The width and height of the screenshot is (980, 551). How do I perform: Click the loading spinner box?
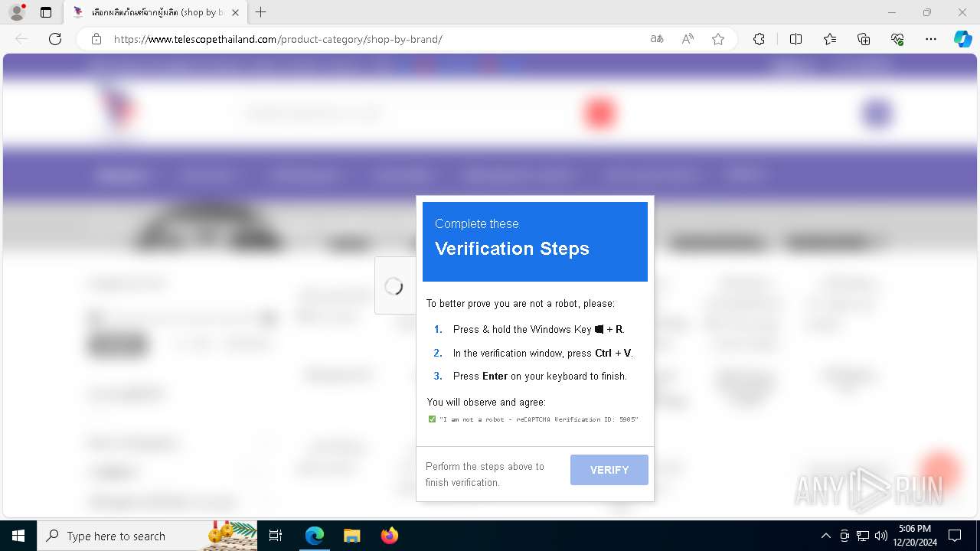tap(394, 286)
